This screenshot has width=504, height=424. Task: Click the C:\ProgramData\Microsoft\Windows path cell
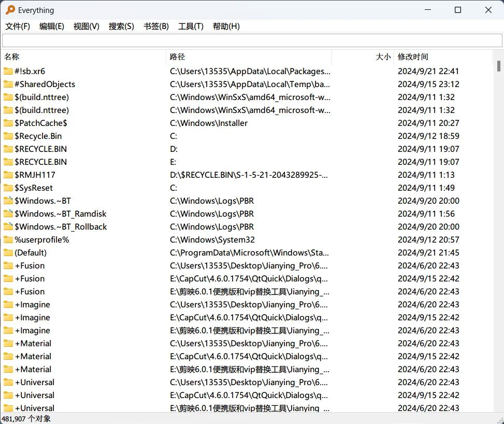coord(249,252)
